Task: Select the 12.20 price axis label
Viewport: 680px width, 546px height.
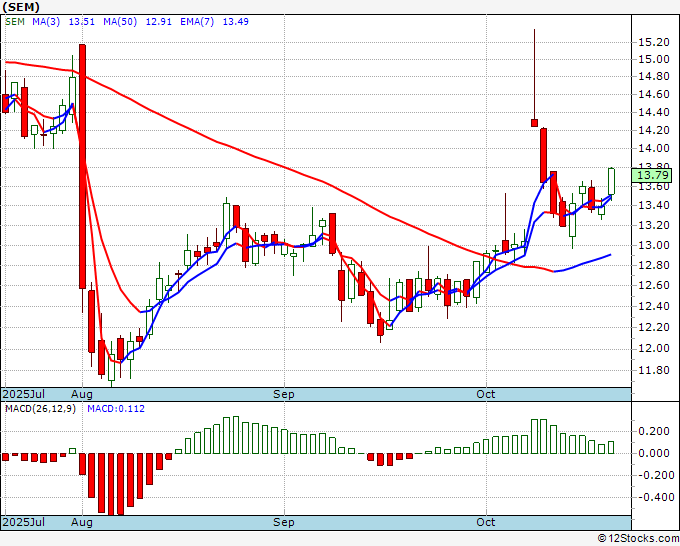Action: click(654, 327)
